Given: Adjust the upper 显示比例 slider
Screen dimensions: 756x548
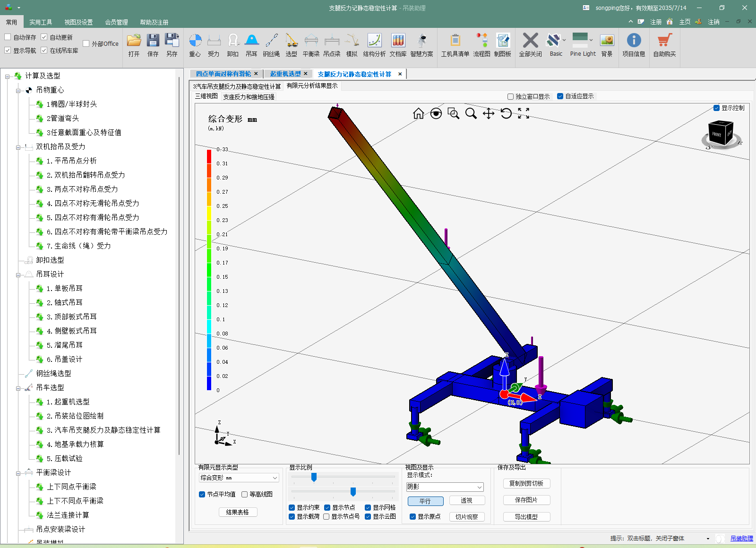Looking at the screenshot, I should click(314, 478).
